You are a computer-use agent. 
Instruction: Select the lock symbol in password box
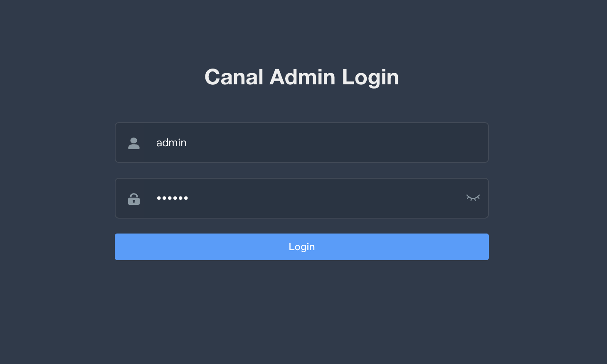coord(134,199)
